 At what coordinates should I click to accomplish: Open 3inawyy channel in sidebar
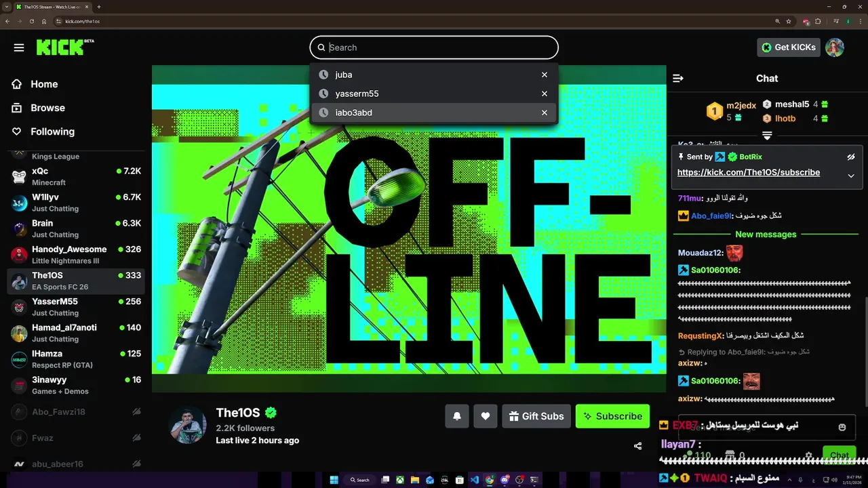point(75,385)
